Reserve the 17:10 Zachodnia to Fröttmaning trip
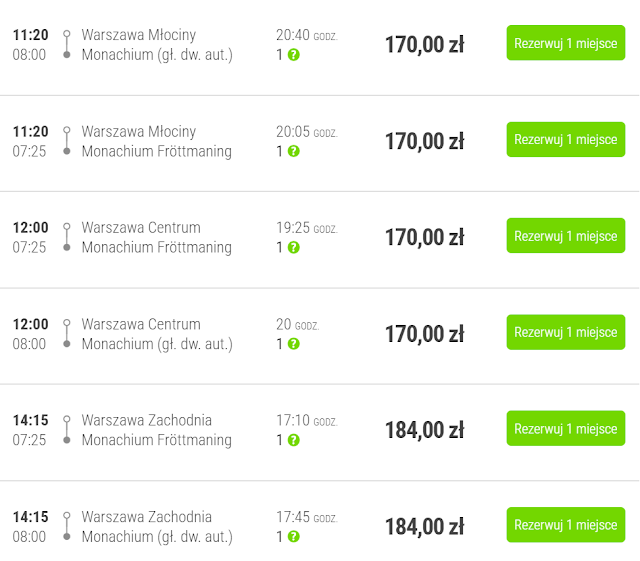This screenshot has height=561, width=640. click(565, 428)
